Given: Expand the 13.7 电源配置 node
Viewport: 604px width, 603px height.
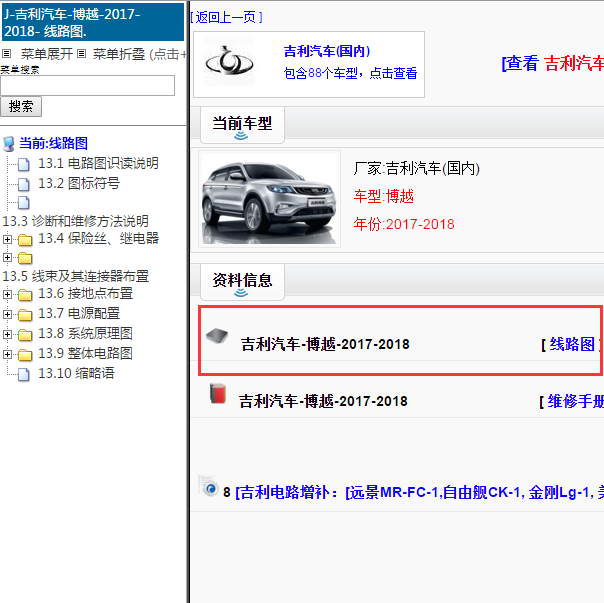Looking at the screenshot, I should [7, 314].
